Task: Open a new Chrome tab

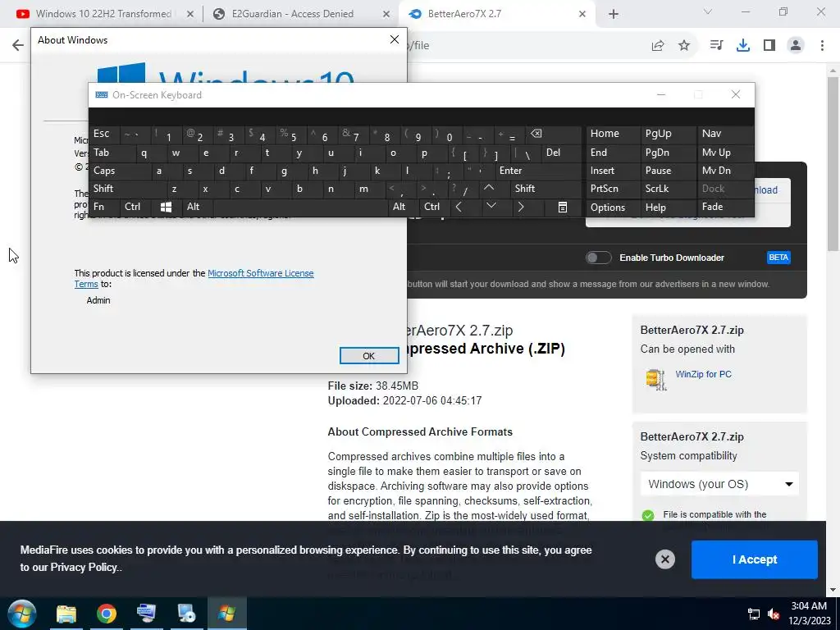Action: coord(614,14)
